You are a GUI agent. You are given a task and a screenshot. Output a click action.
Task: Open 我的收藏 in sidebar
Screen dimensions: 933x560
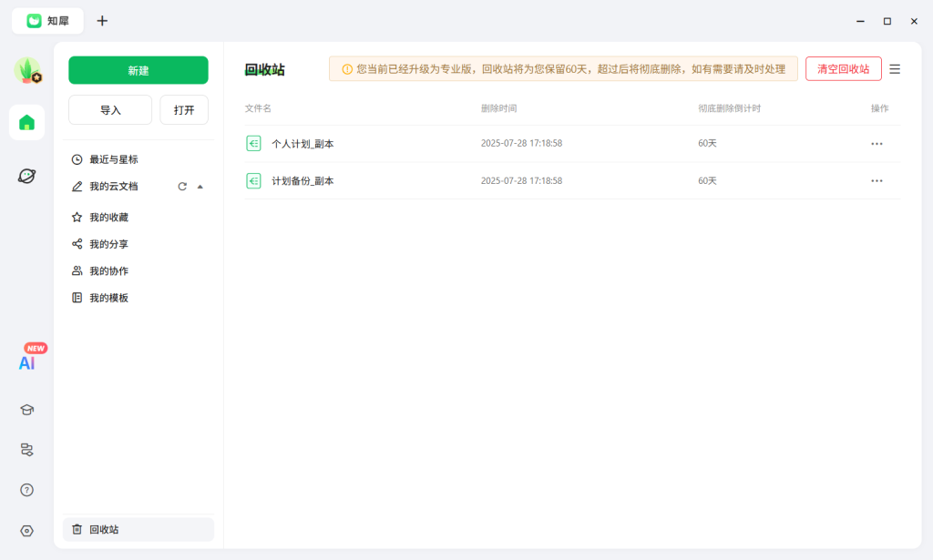pyautogui.click(x=138, y=218)
